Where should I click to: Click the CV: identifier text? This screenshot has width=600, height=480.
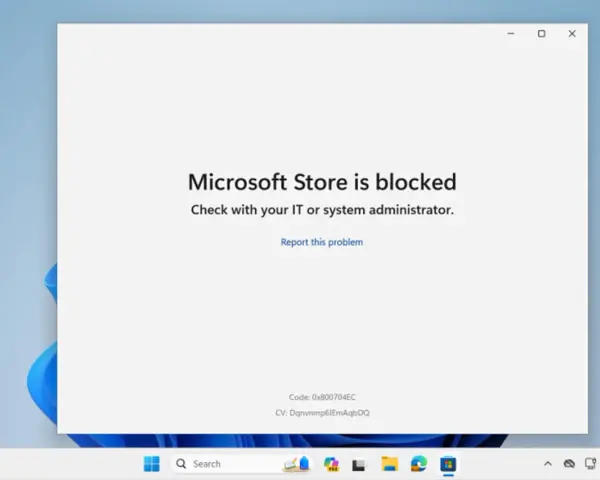[322, 413]
